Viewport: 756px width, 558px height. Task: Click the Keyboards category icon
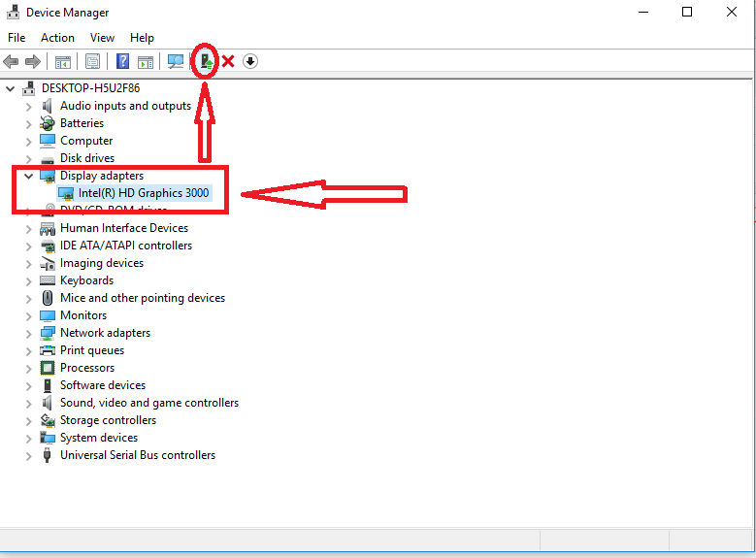tap(48, 280)
